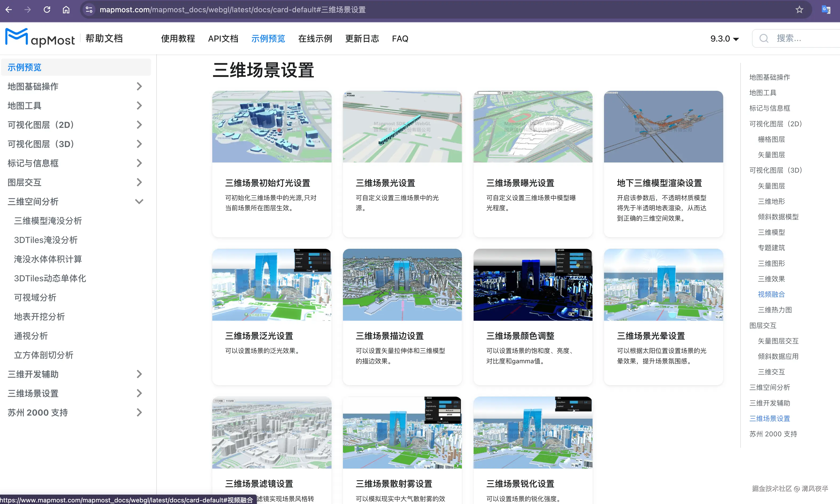Image resolution: width=840 pixels, height=504 pixels.
Task: Open the Google Translate extension icon
Action: (826, 10)
